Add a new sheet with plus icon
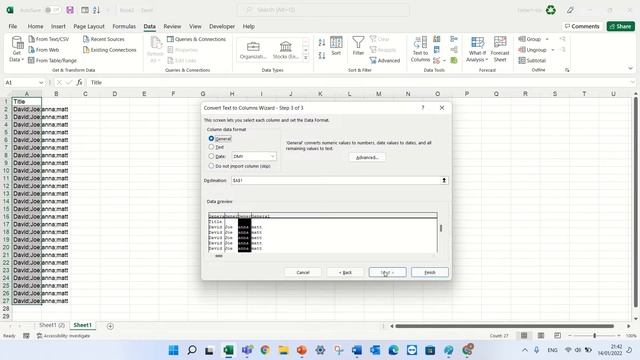 click(110, 326)
